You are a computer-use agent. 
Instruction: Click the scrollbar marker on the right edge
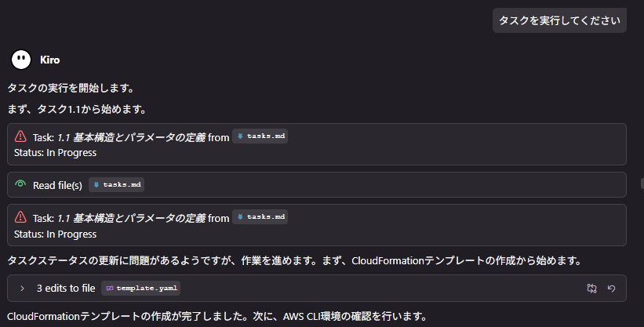(642, 183)
